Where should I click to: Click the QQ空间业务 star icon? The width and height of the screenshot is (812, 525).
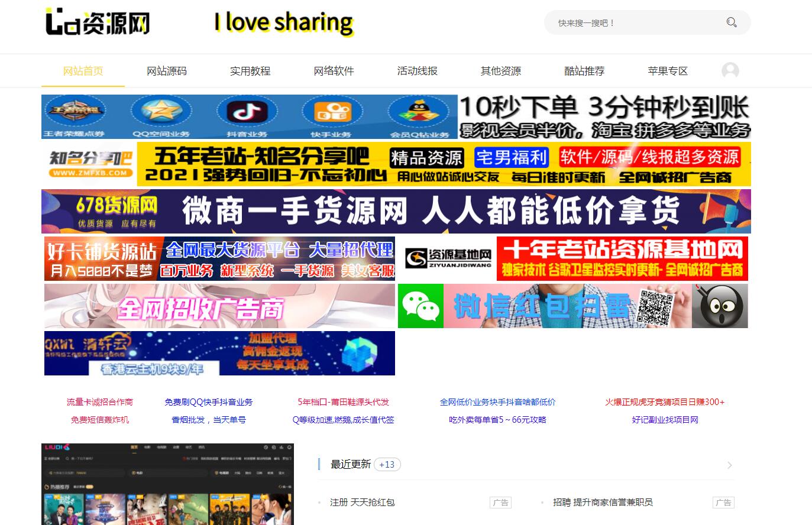161,112
